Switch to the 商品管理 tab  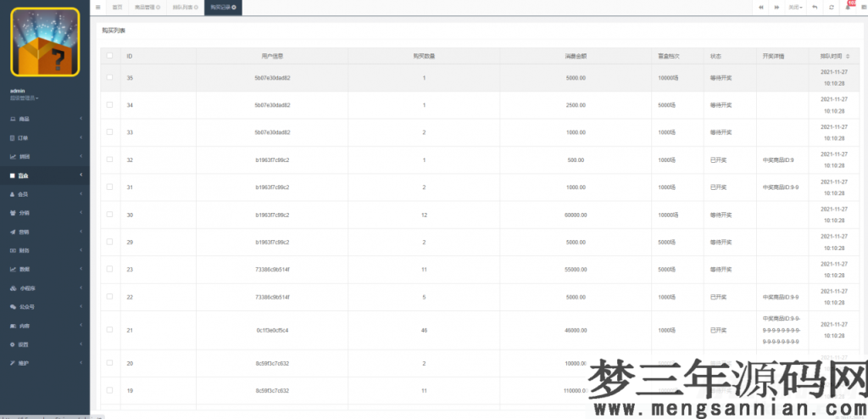(147, 7)
